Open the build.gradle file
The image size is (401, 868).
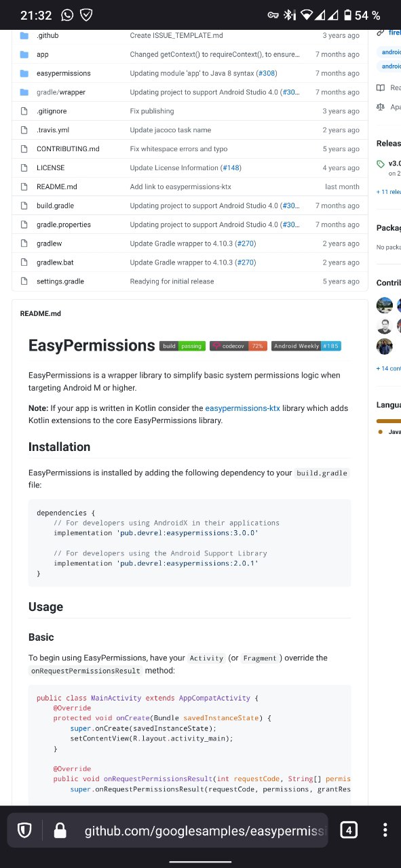55,205
